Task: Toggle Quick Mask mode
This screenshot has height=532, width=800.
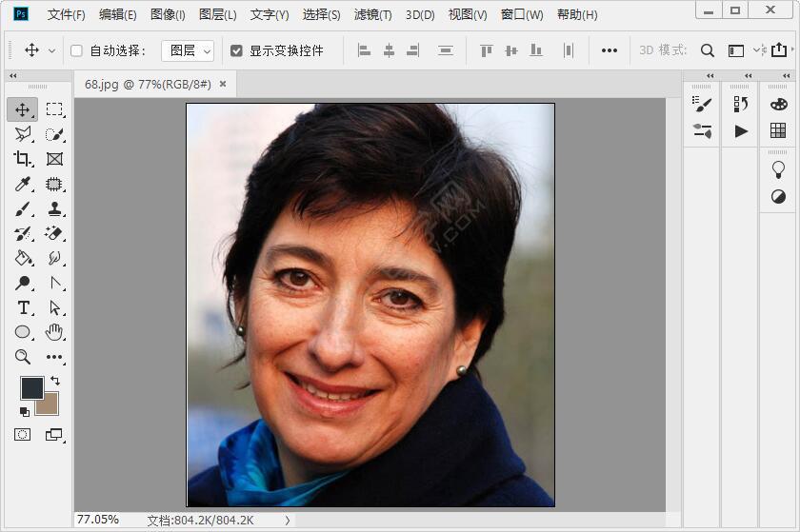Action: click(x=23, y=435)
